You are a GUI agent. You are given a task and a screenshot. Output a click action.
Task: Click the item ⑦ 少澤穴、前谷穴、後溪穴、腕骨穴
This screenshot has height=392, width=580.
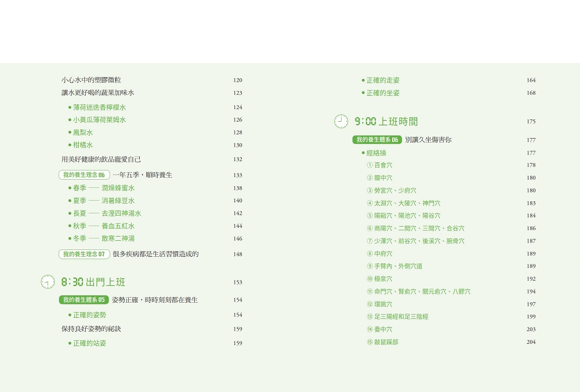tap(415, 241)
